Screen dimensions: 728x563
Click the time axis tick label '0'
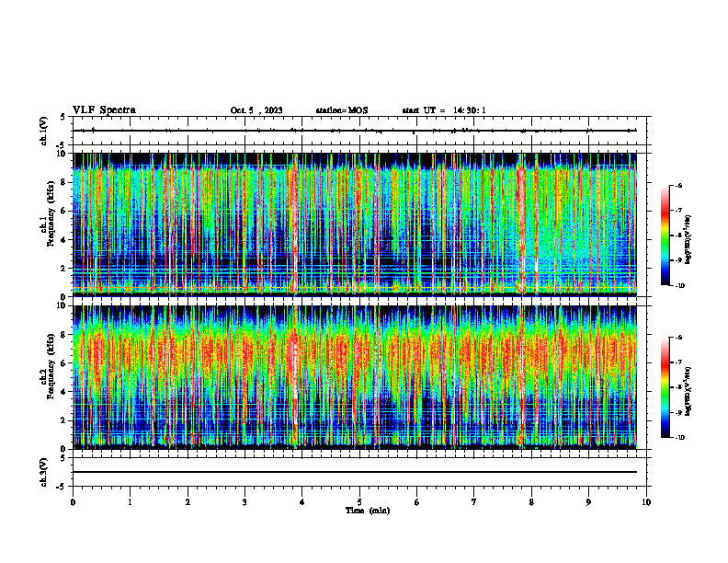click(x=73, y=502)
